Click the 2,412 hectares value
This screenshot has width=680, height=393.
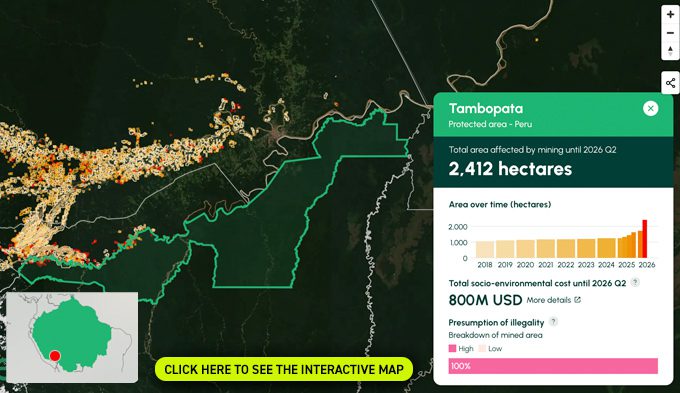point(510,169)
